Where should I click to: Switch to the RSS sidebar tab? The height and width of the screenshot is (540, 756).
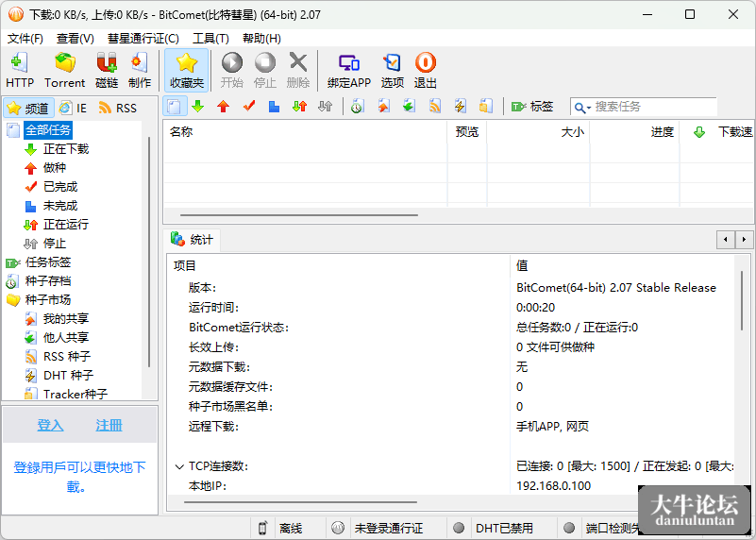tap(118, 108)
